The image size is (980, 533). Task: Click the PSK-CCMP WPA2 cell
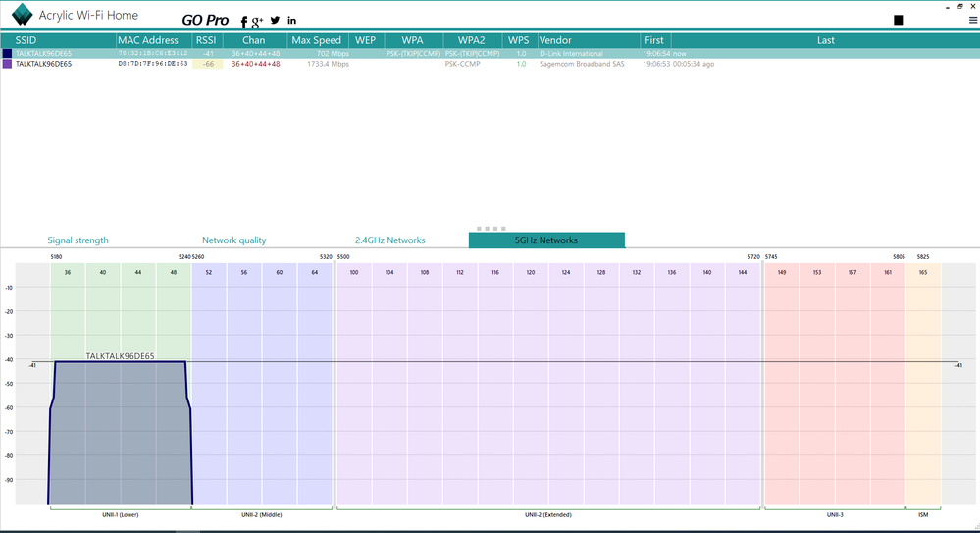tap(462, 64)
